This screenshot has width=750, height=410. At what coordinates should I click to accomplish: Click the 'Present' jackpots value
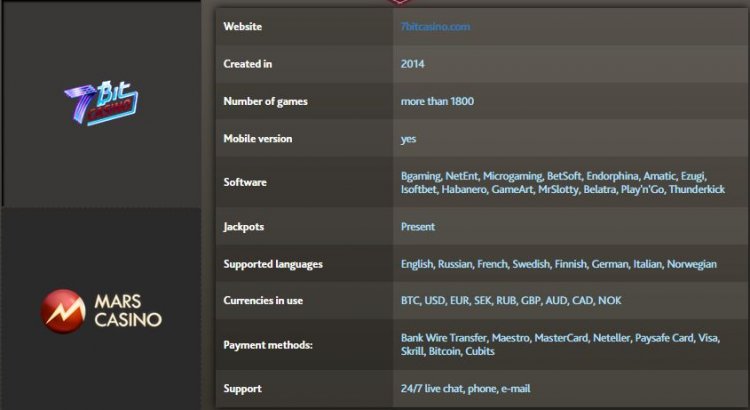pyautogui.click(x=418, y=227)
